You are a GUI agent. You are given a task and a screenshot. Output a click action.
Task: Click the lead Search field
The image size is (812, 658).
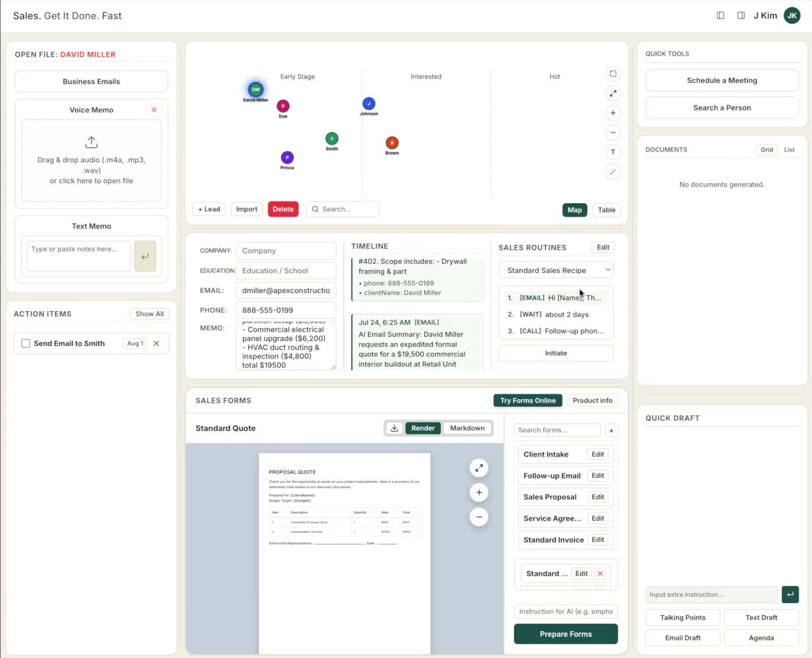[x=343, y=209]
